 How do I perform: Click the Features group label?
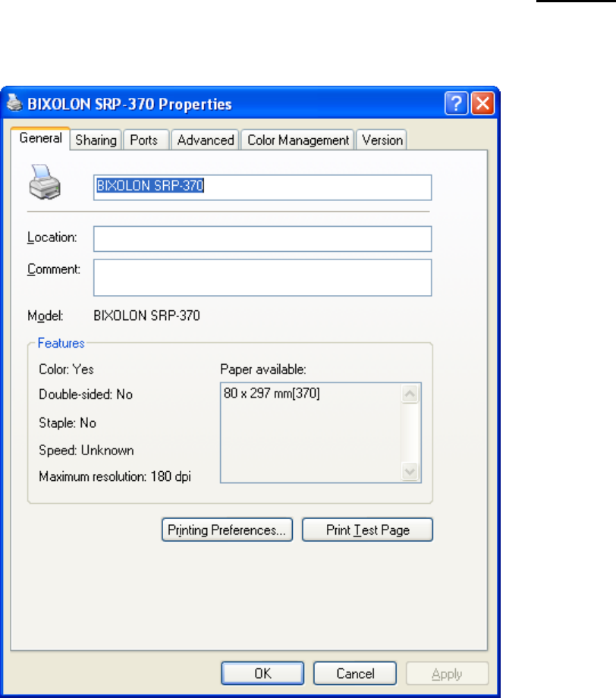(61, 343)
